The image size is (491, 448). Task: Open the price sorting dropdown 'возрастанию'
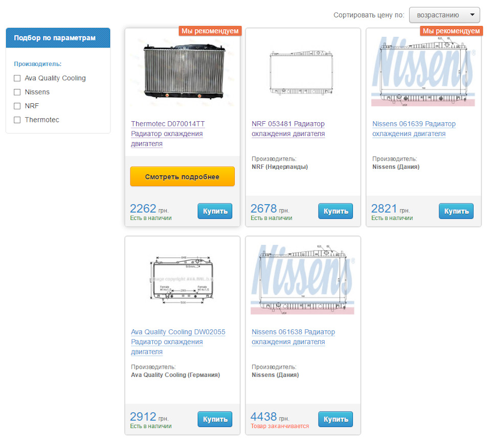[x=444, y=15]
